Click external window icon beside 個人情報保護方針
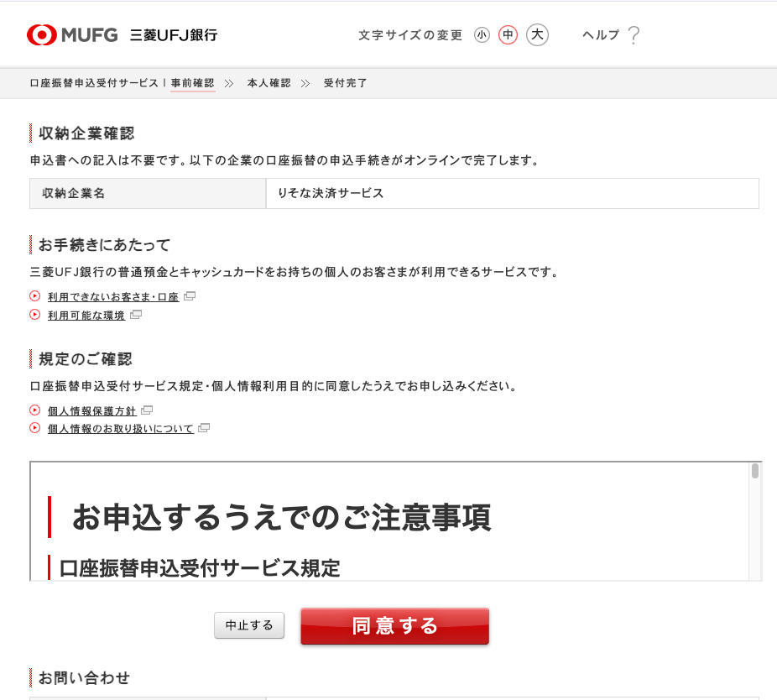Screen dimensions: 777x700 coord(147,410)
